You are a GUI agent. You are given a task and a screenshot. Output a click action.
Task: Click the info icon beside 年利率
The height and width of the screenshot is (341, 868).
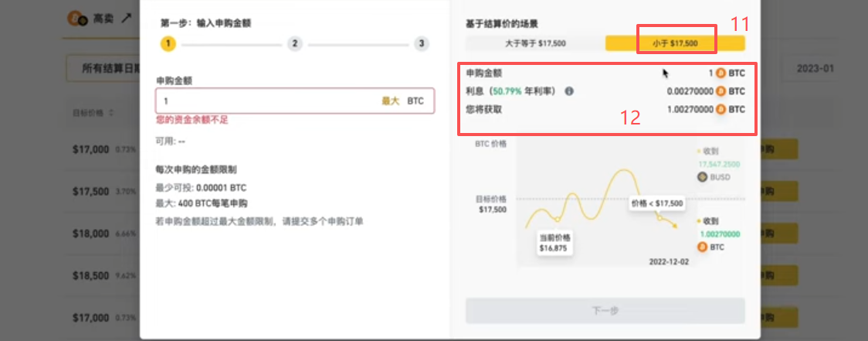569,91
